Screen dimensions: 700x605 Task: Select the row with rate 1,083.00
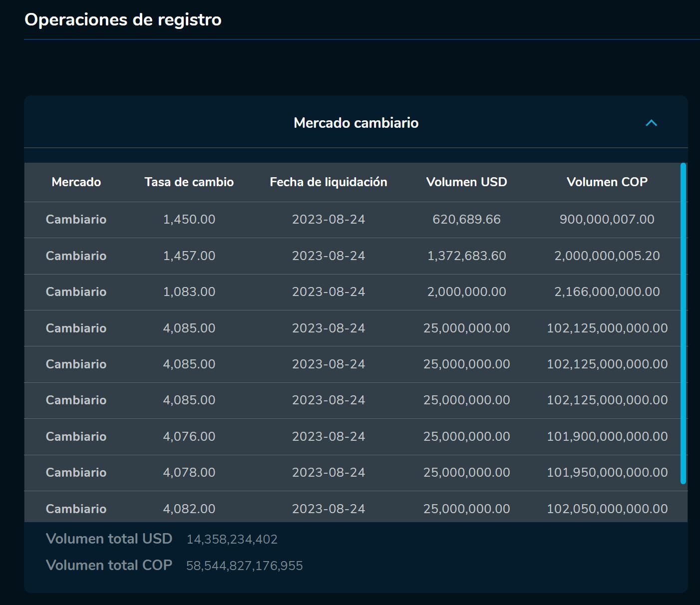350,292
